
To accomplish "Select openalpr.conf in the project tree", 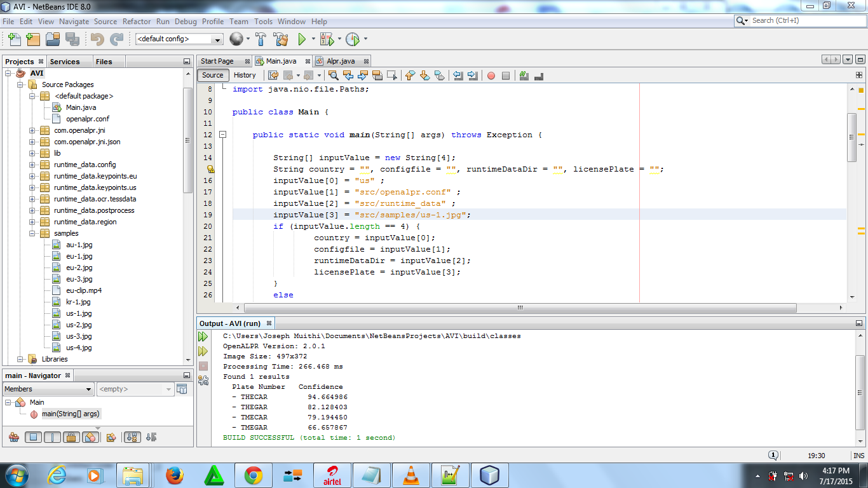I will pos(88,119).
